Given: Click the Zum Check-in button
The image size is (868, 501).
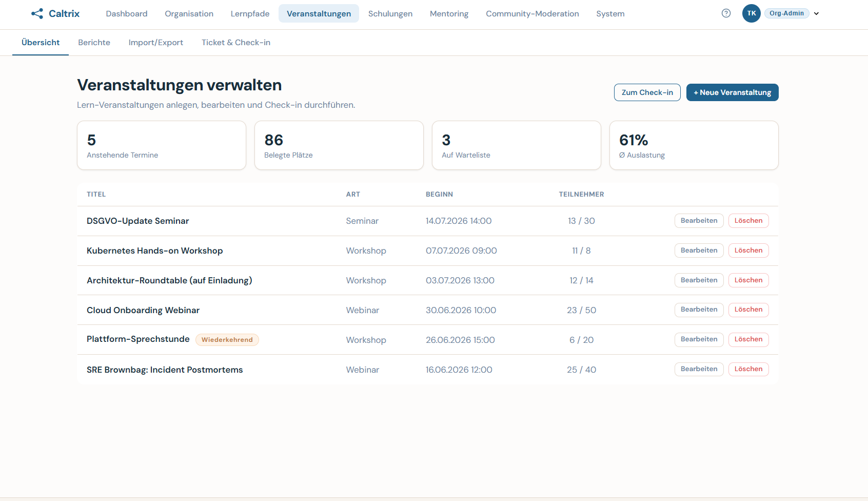Looking at the screenshot, I should pos(647,92).
